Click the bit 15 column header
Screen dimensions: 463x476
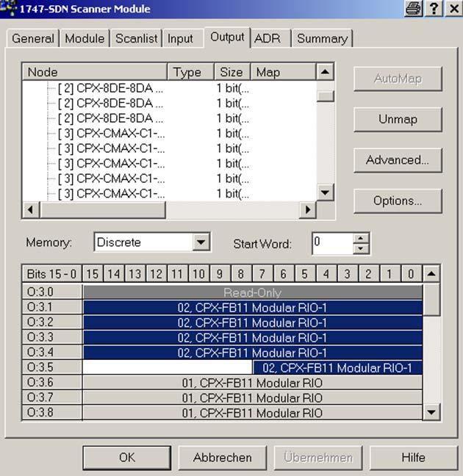coord(93,274)
